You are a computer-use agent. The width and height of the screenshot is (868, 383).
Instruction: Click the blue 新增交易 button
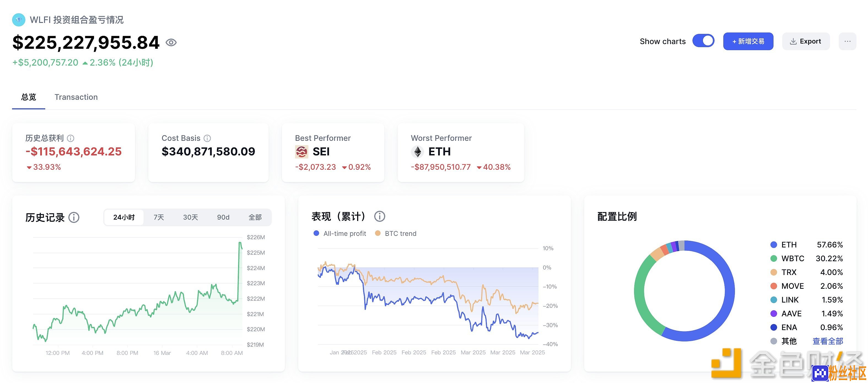point(748,41)
